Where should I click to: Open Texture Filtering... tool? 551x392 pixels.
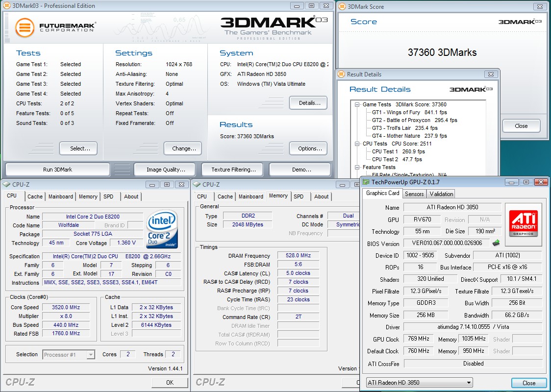232,170
